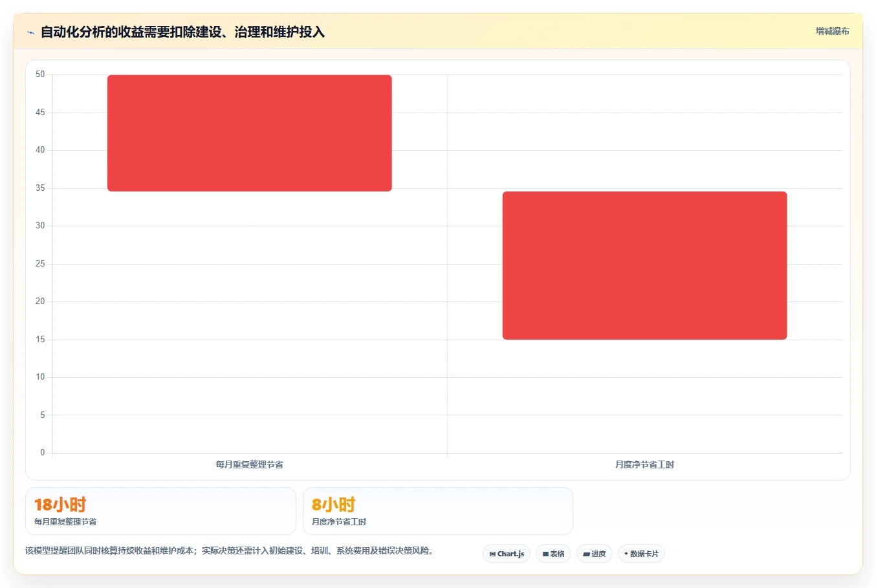Click the 每月重复整理节省 caption under 18小时

point(65,521)
